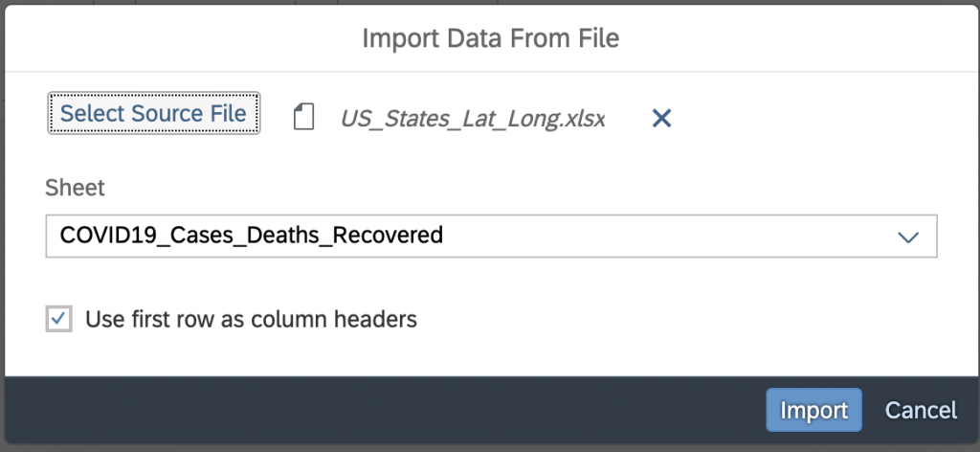The image size is (980, 452).
Task: Remove the selected US_States_Lat_Long.xlsx file
Action: click(x=661, y=118)
